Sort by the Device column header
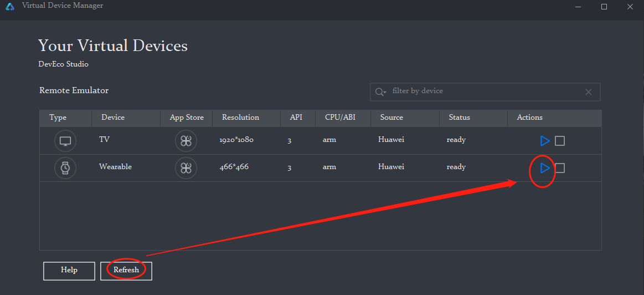 point(113,118)
